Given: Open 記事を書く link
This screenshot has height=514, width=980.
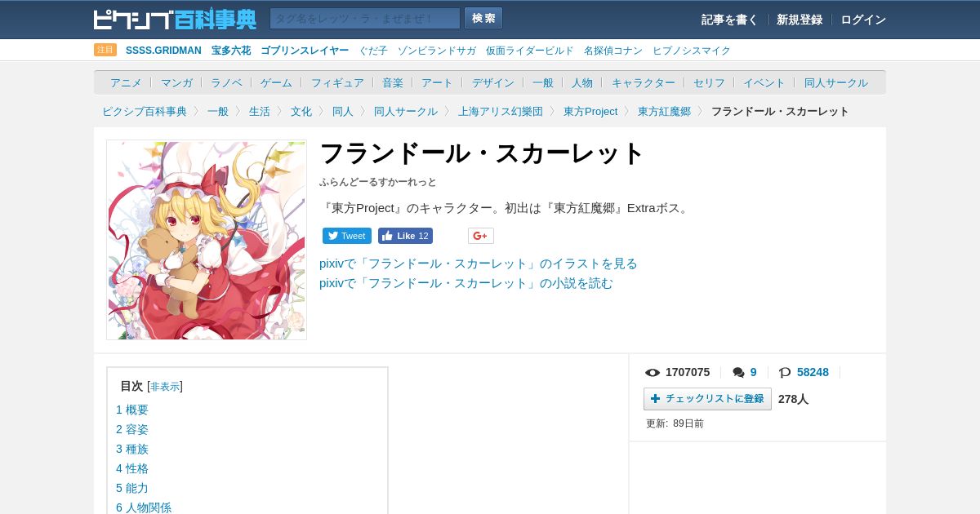Looking at the screenshot, I should [x=729, y=20].
